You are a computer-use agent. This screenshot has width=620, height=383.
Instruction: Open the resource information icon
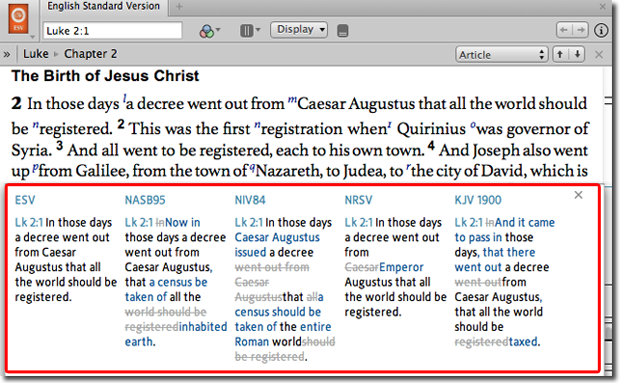(x=601, y=30)
